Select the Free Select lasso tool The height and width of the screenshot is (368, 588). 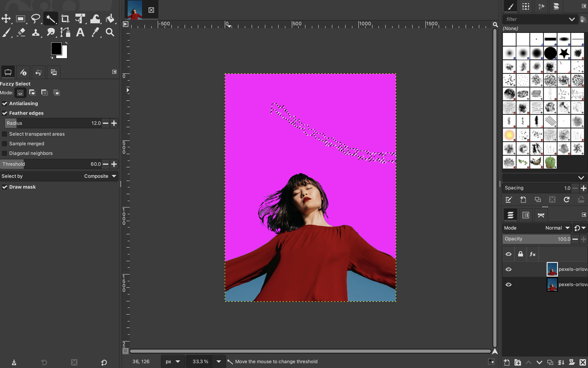(36, 19)
